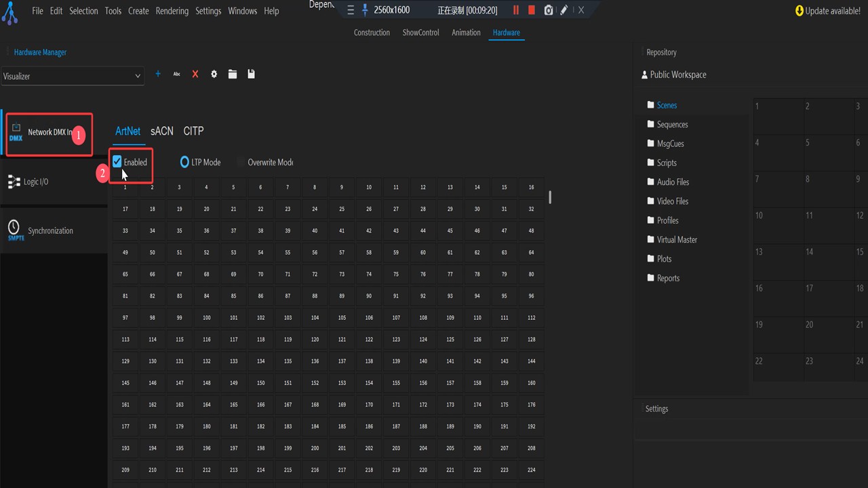Switch to the ShowControl tab
Image resolution: width=868 pixels, height=488 pixels.
coord(420,33)
